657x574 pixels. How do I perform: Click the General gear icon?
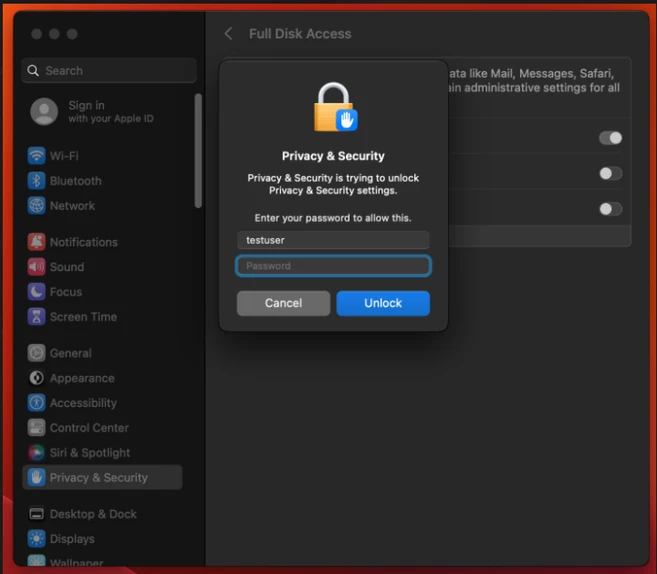coord(36,353)
